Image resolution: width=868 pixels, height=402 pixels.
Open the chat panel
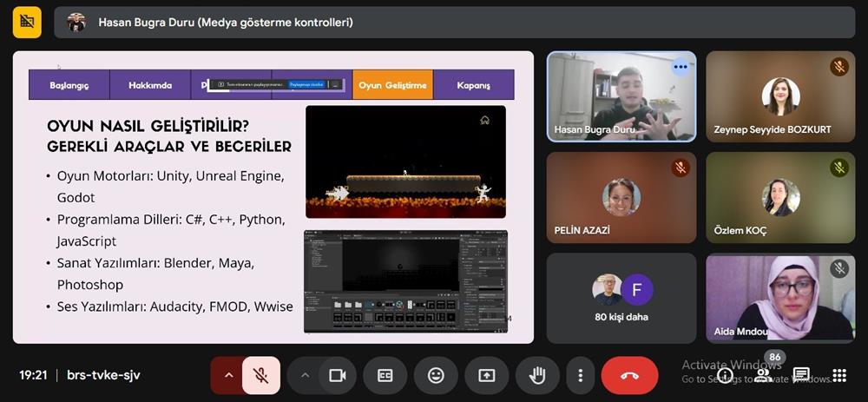click(801, 375)
